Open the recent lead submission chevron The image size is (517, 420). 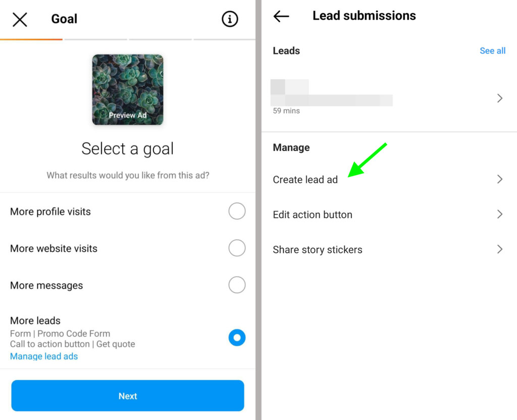click(499, 98)
